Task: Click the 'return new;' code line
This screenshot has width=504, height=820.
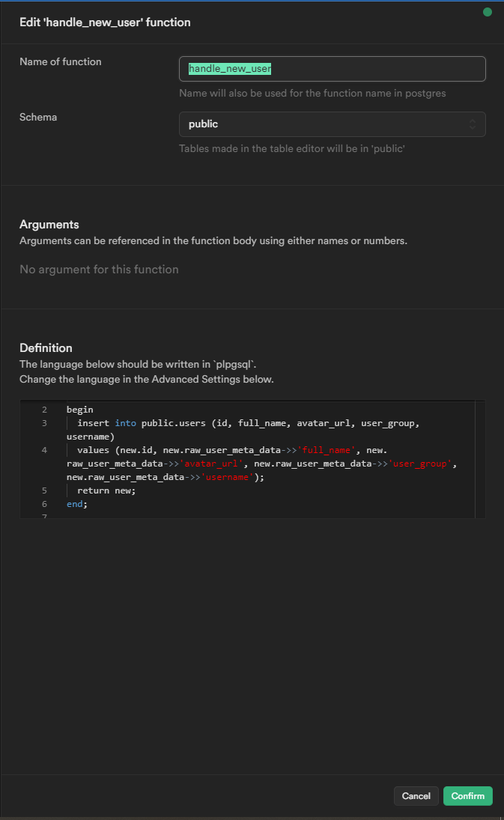Action: [106, 491]
